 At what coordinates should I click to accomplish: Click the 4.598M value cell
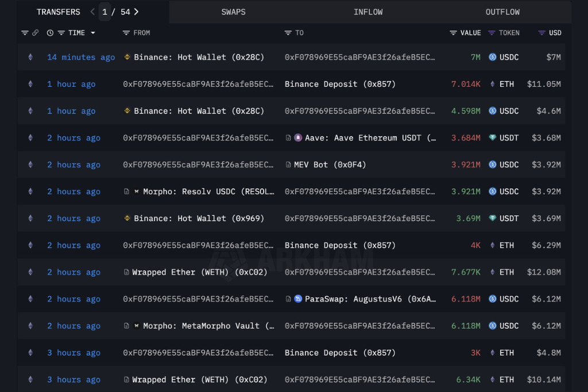465,111
